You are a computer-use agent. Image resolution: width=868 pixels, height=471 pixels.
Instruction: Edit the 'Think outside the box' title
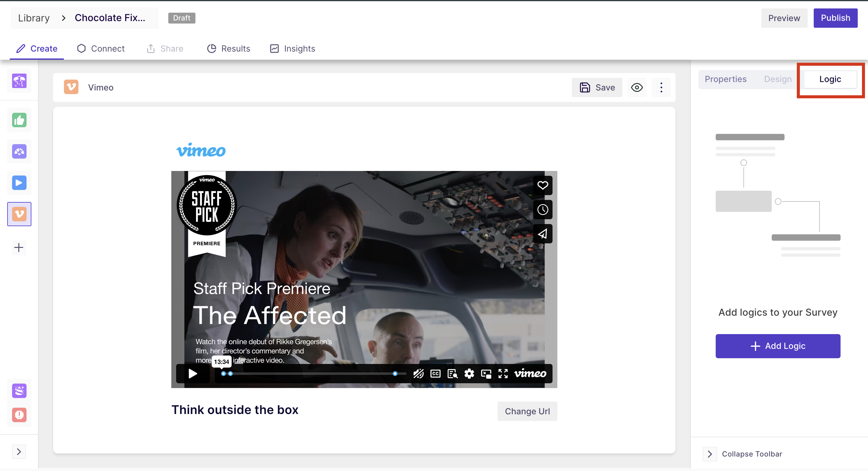click(235, 409)
